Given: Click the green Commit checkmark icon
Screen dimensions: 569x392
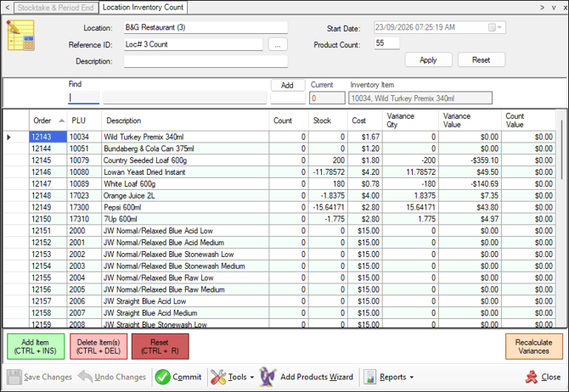Looking at the screenshot, I should 162,377.
